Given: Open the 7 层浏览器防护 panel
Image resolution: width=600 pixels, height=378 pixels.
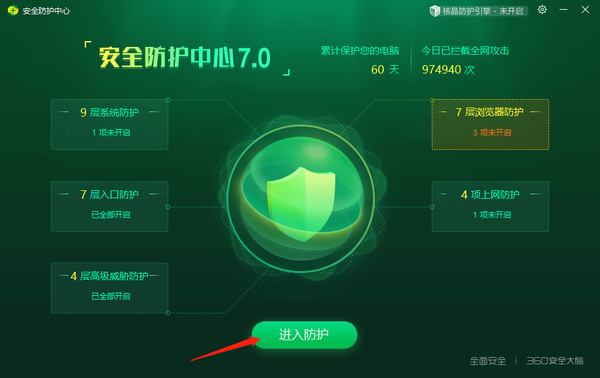Looking at the screenshot, I should tap(490, 124).
